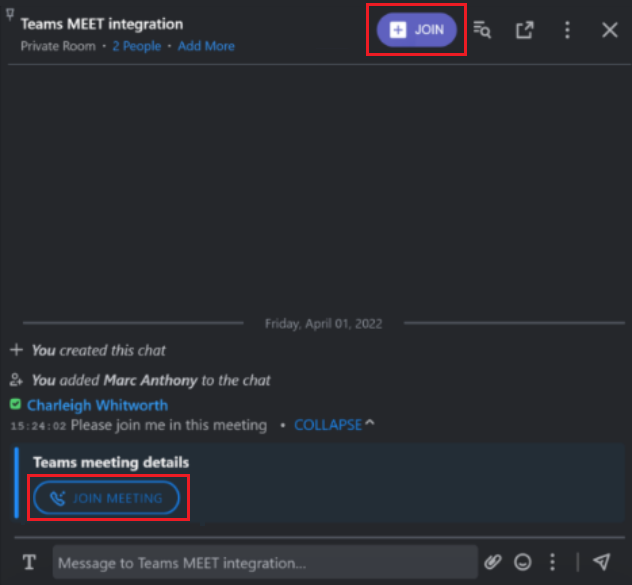The image size is (632, 585).
Task: Focus the message input field
Action: (265, 562)
